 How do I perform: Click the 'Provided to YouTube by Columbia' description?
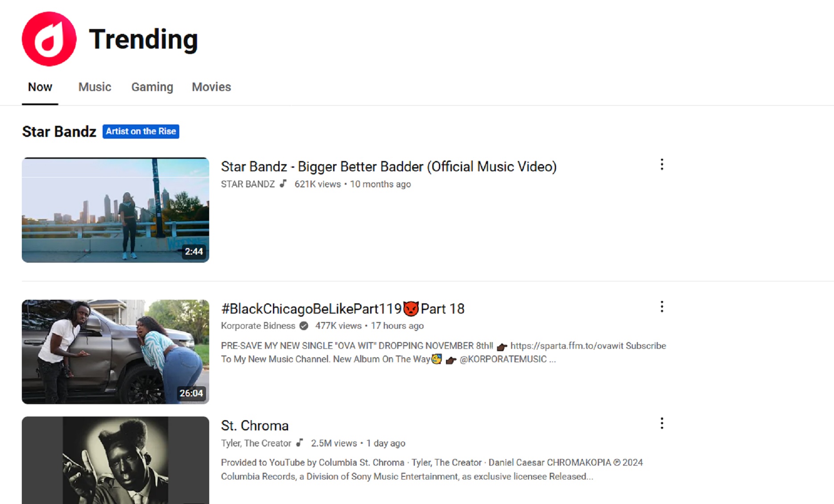(432, 470)
